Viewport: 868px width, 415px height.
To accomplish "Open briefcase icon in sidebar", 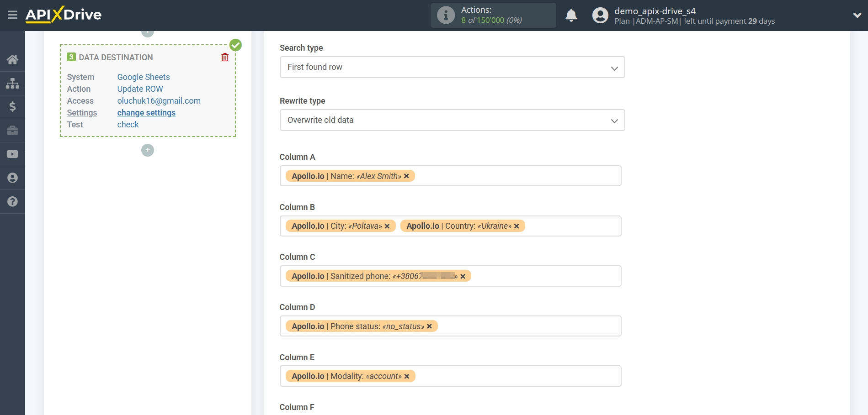I will point(12,131).
